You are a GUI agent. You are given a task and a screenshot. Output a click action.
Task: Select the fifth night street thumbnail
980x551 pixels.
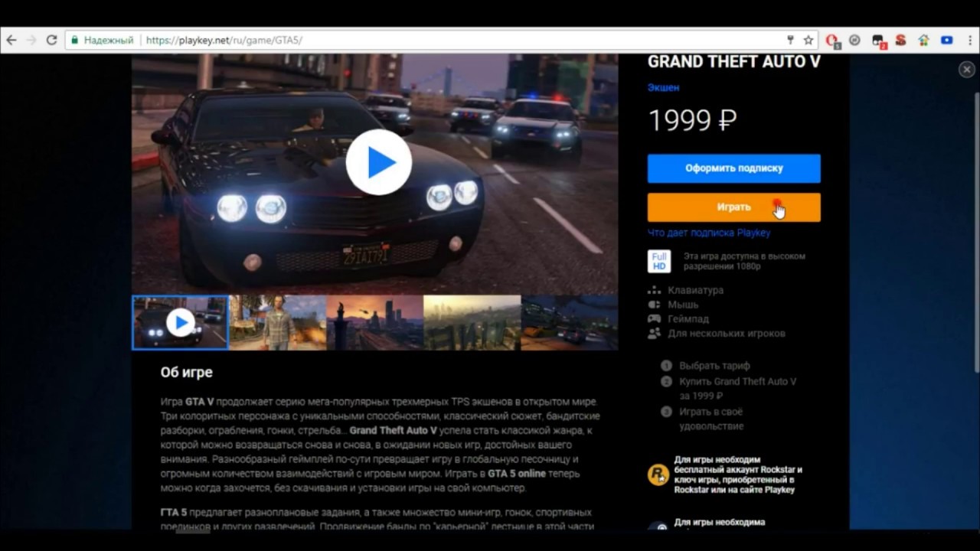569,322
